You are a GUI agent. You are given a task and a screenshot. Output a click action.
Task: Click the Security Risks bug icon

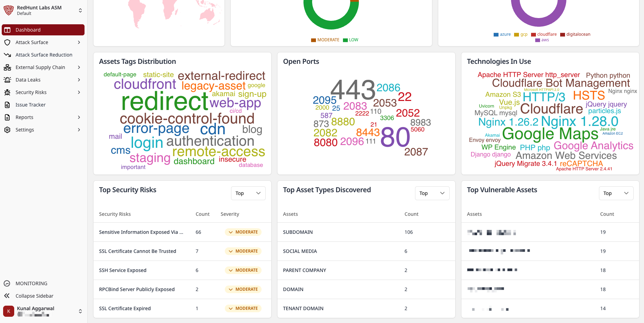click(x=7, y=92)
